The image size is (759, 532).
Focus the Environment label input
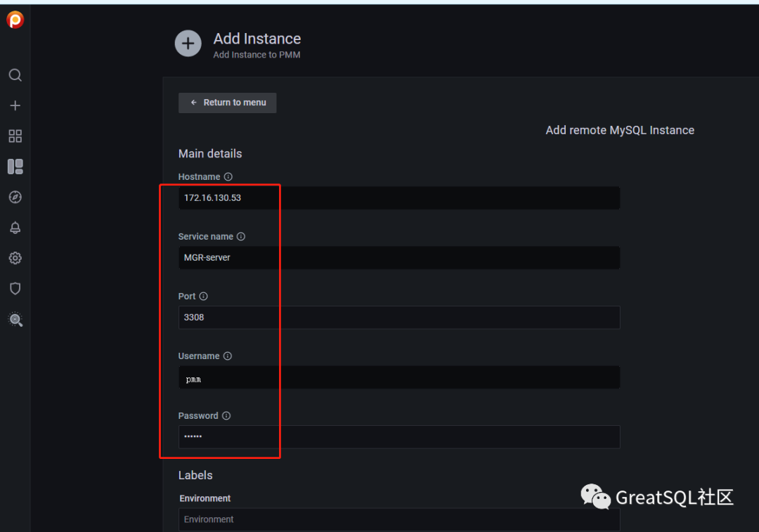coord(399,519)
